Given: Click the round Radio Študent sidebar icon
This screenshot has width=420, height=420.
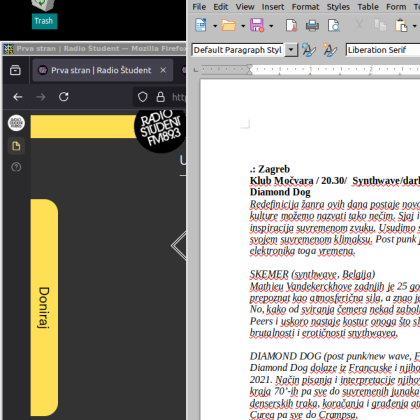Looking at the screenshot, I should (16, 123).
